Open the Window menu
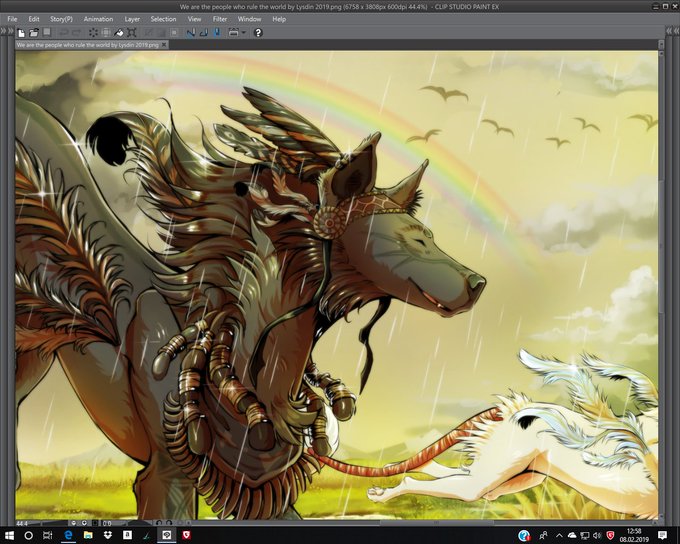 pyautogui.click(x=249, y=19)
